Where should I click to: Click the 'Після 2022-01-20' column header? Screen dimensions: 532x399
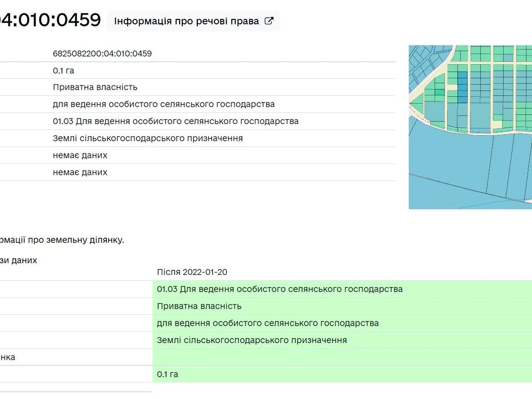[x=192, y=272]
